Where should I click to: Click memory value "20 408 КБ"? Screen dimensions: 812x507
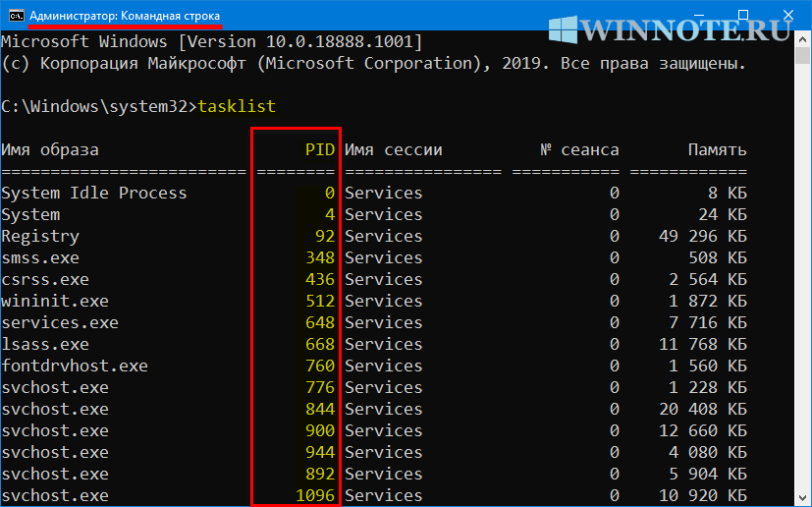coord(703,409)
